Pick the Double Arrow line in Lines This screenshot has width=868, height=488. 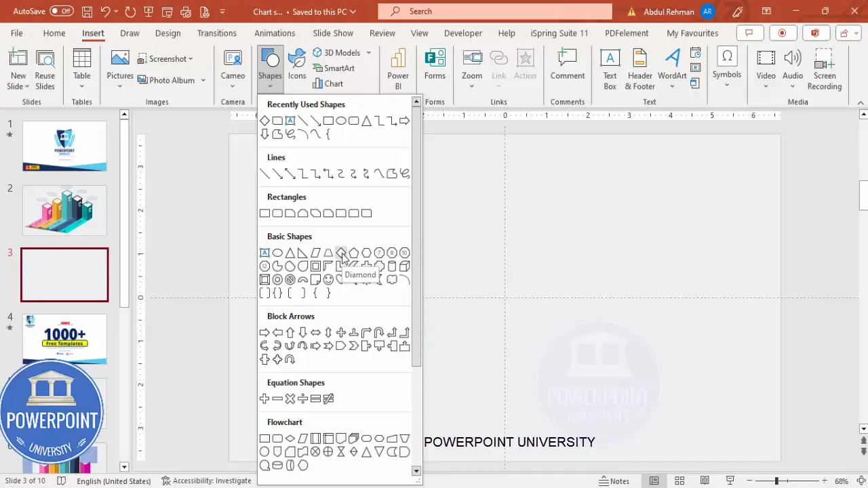[290, 174]
